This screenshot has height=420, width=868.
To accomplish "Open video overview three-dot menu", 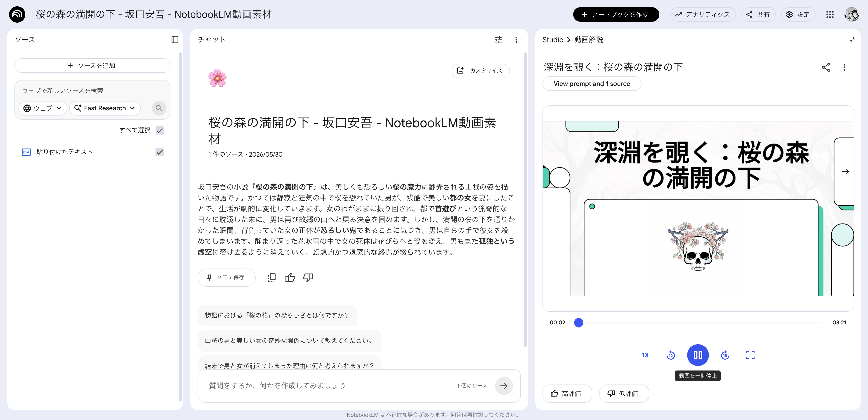I will tap(844, 67).
